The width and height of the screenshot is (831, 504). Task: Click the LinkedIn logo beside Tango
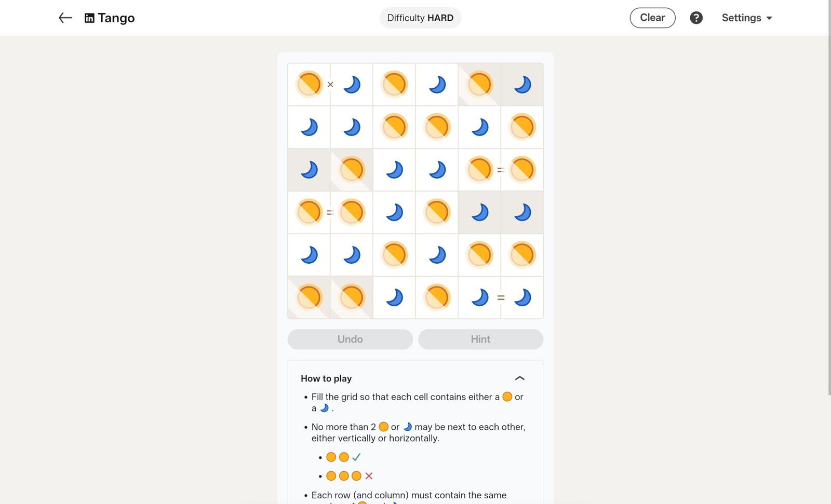point(89,18)
